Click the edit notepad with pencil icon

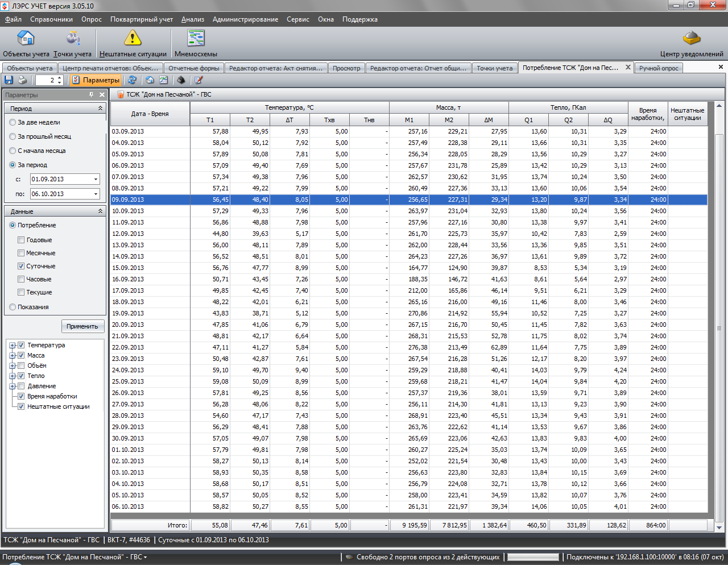pyautogui.click(x=198, y=80)
